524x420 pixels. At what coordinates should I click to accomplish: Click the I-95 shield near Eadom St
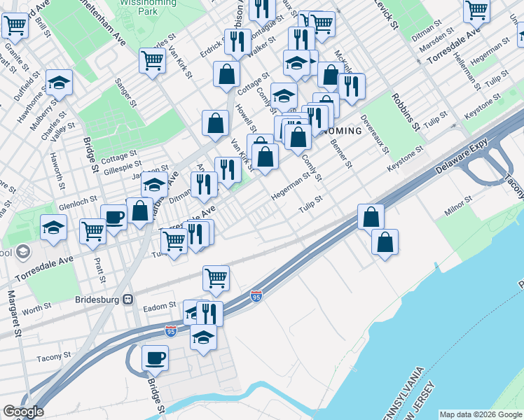click(170, 332)
